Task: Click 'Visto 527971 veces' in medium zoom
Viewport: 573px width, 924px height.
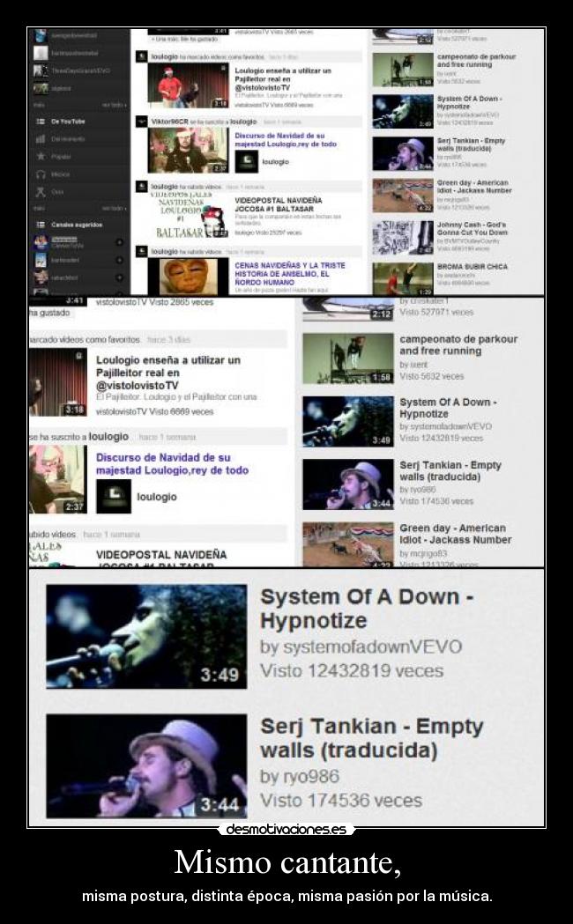Action: click(436, 313)
